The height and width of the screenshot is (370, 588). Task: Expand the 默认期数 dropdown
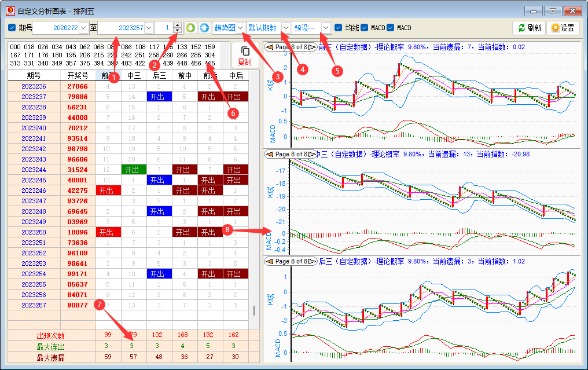286,28
